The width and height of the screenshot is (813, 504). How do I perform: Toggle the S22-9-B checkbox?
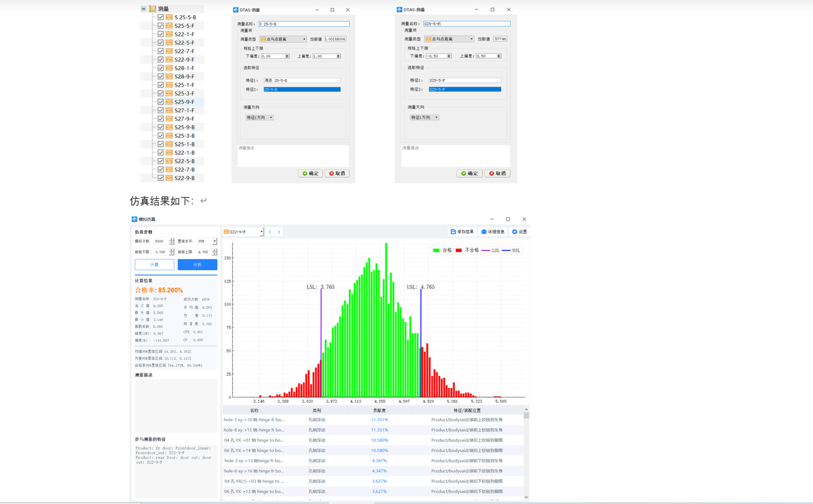click(x=161, y=178)
